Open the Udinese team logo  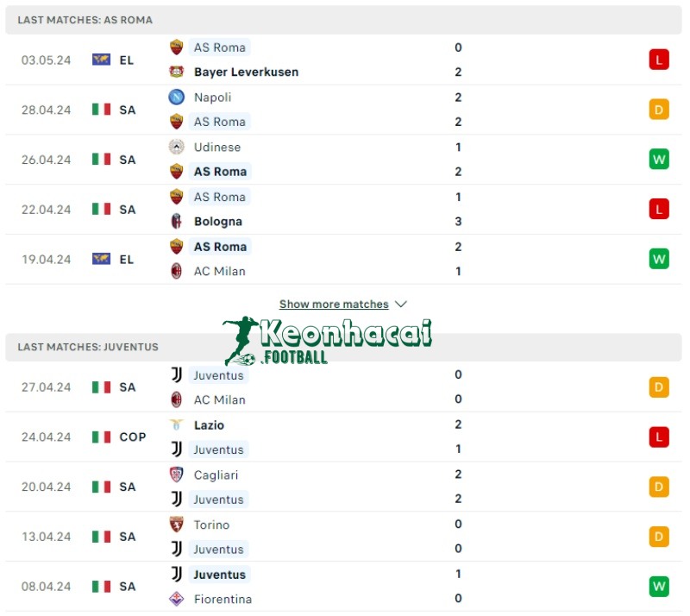coord(176,148)
